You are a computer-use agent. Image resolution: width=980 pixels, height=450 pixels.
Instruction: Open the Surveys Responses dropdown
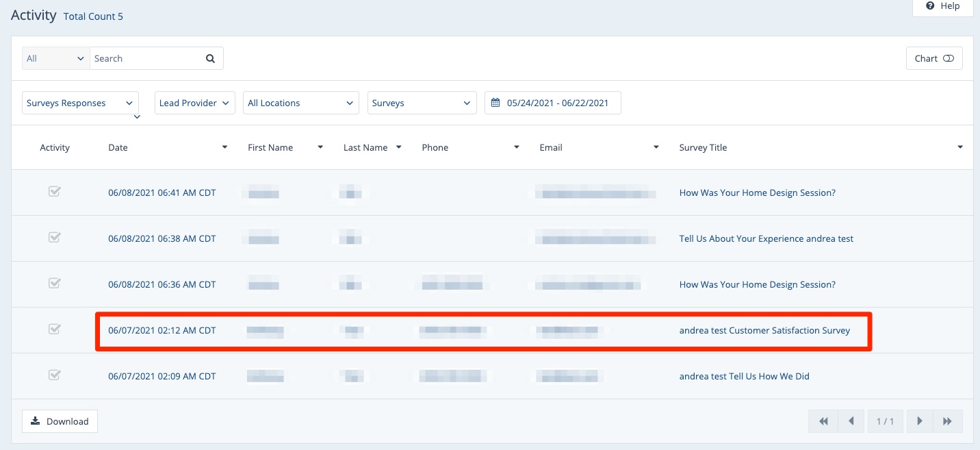click(x=80, y=103)
